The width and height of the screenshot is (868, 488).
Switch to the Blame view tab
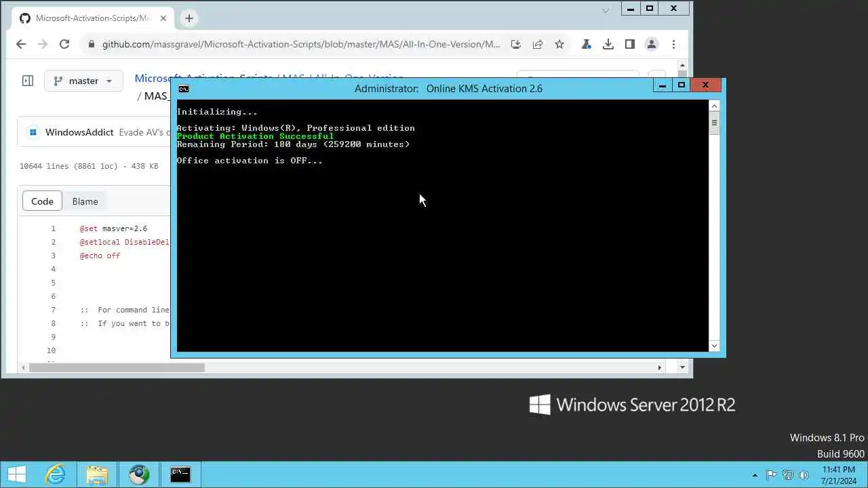click(x=85, y=201)
